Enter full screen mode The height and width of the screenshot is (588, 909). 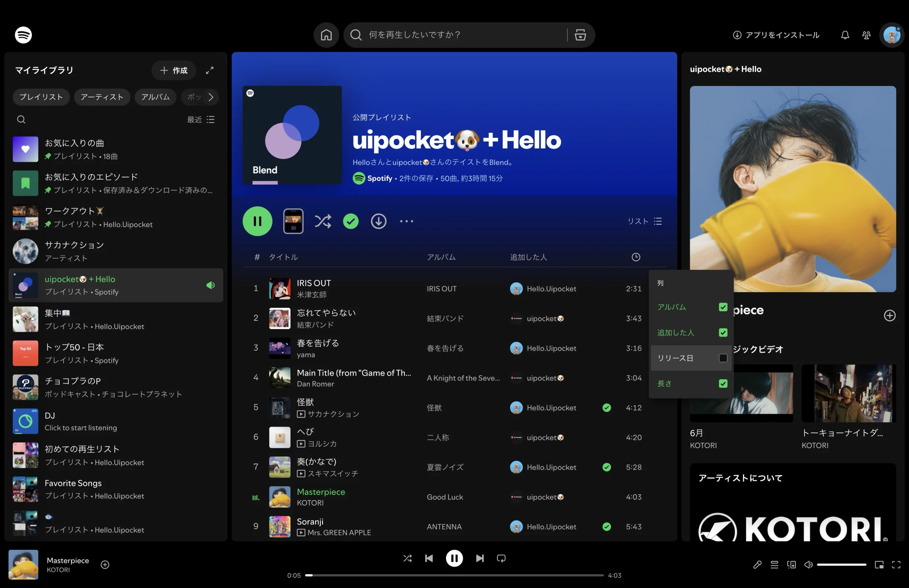point(896,564)
